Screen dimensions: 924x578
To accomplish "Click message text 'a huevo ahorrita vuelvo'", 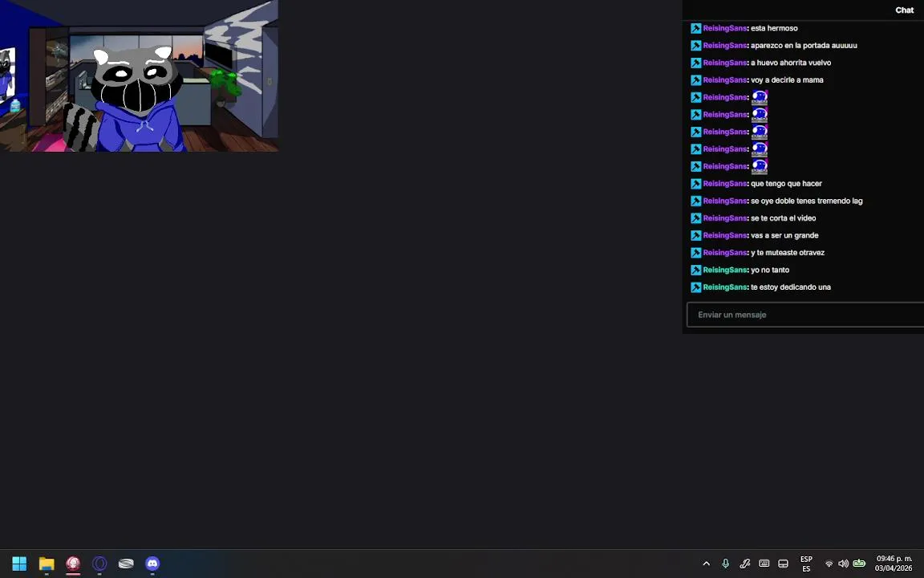I will (x=791, y=63).
